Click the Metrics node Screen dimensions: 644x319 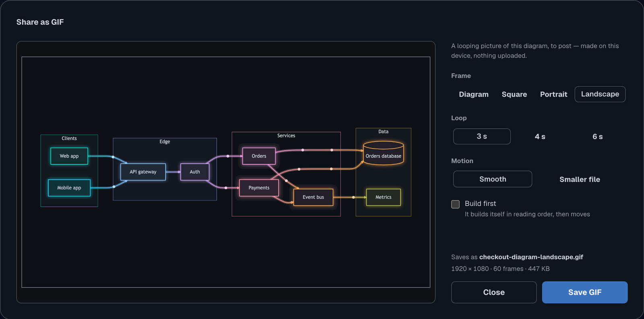(x=383, y=197)
